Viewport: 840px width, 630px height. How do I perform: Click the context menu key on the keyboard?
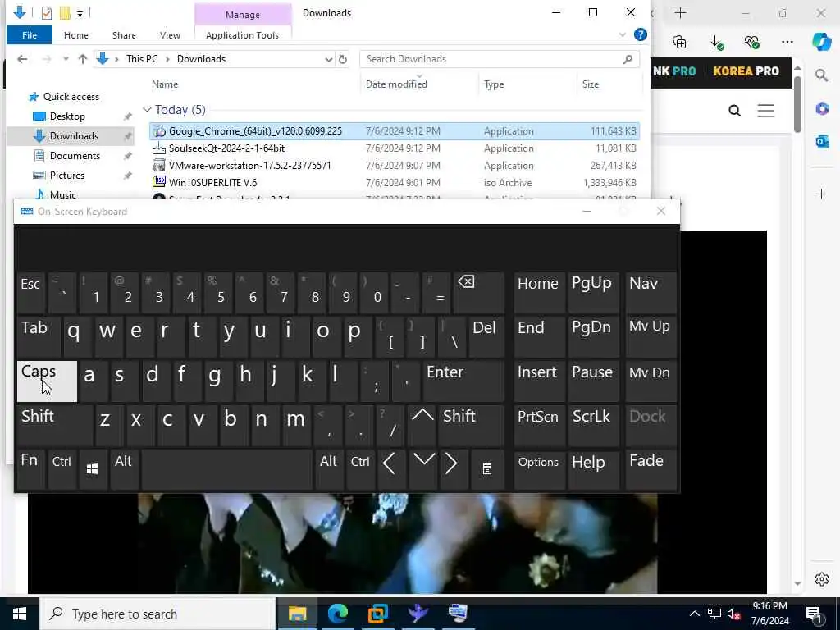pos(487,469)
